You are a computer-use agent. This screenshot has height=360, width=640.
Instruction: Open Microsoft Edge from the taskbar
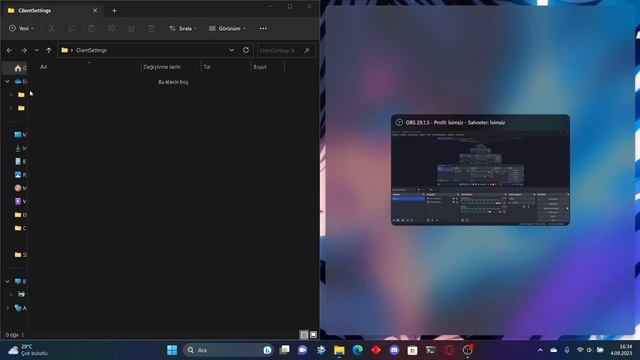click(x=358, y=350)
